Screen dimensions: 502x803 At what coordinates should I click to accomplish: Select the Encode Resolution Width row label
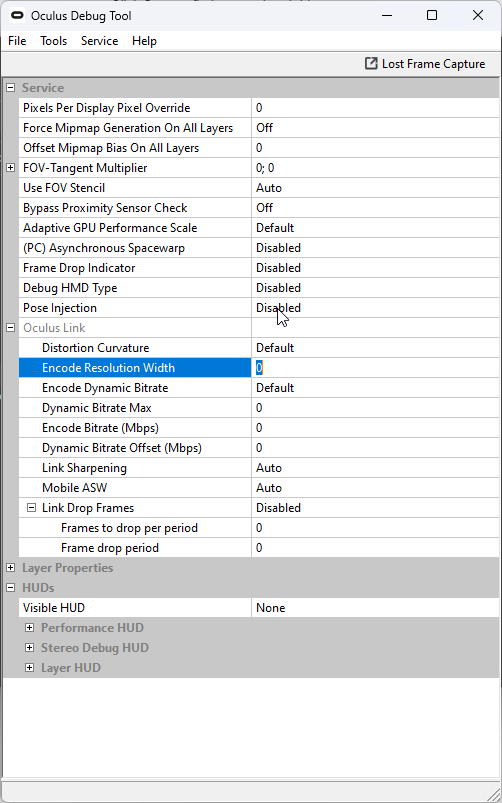coord(108,368)
